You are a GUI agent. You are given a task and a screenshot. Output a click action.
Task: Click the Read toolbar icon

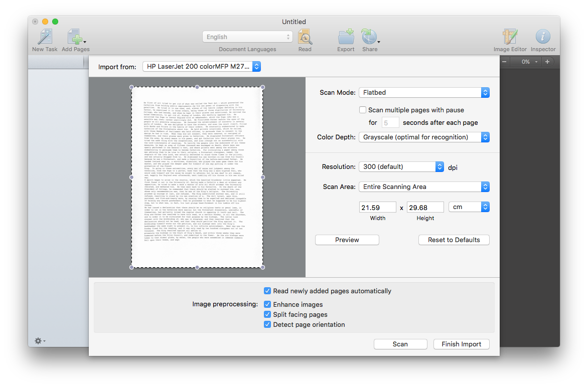pyautogui.click(x=305, y=37)
